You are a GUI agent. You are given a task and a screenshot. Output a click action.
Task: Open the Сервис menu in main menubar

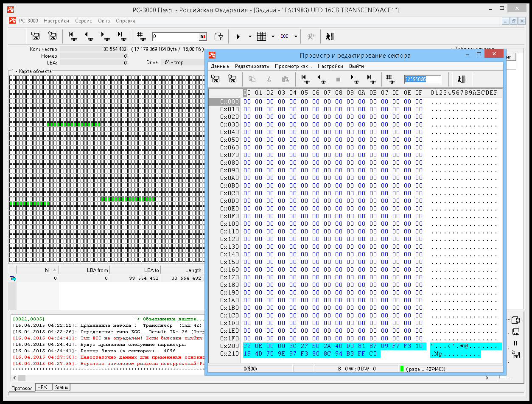point(84,21)
